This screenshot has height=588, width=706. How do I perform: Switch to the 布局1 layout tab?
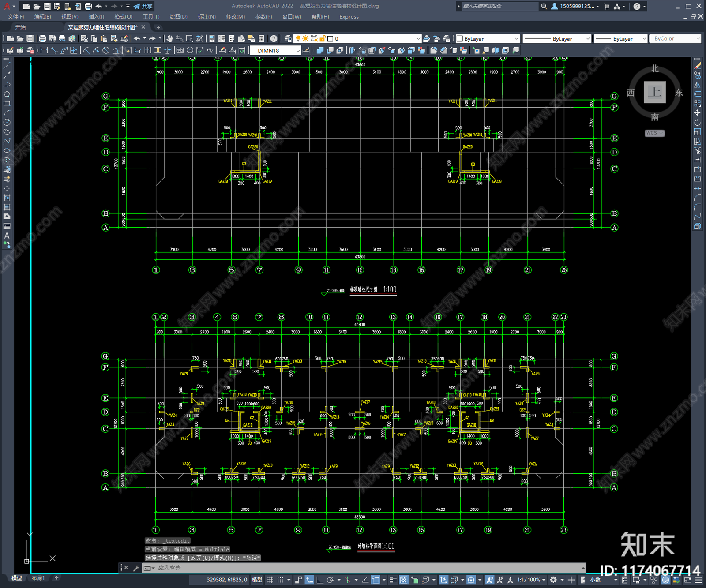[x=38, y=578]
